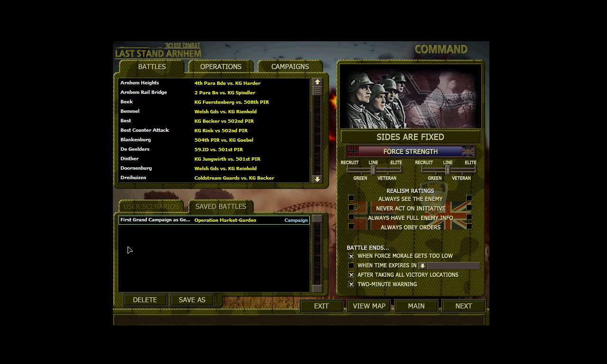Toggle Never Act on Initiative for the British side
The height and width of the screenshot is (364, 607).
(469, 208)
